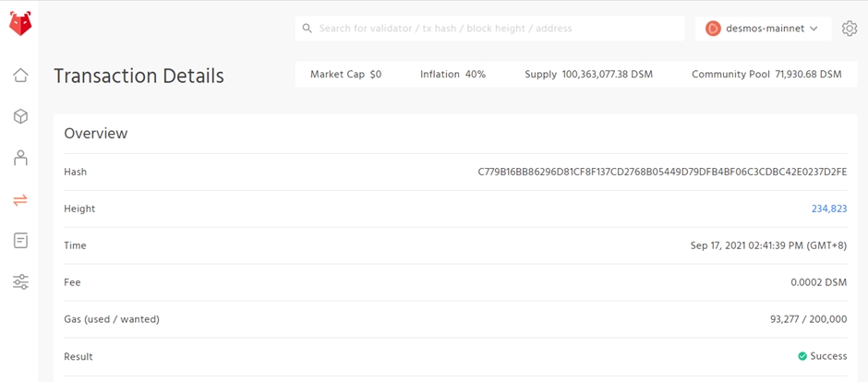Click the desmos-mainnet dropdown chevron

coord(814,29)
